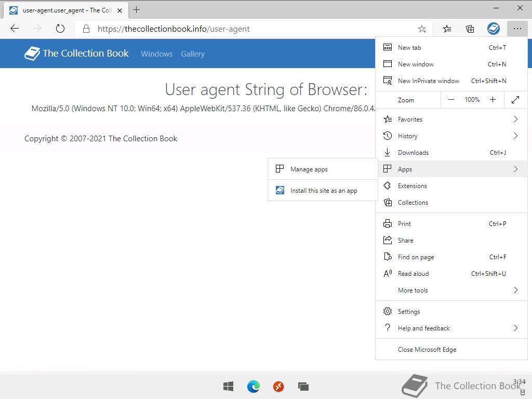Click the padlock site info icon
The height and width of the screenshot is (399, 532).
86,29
